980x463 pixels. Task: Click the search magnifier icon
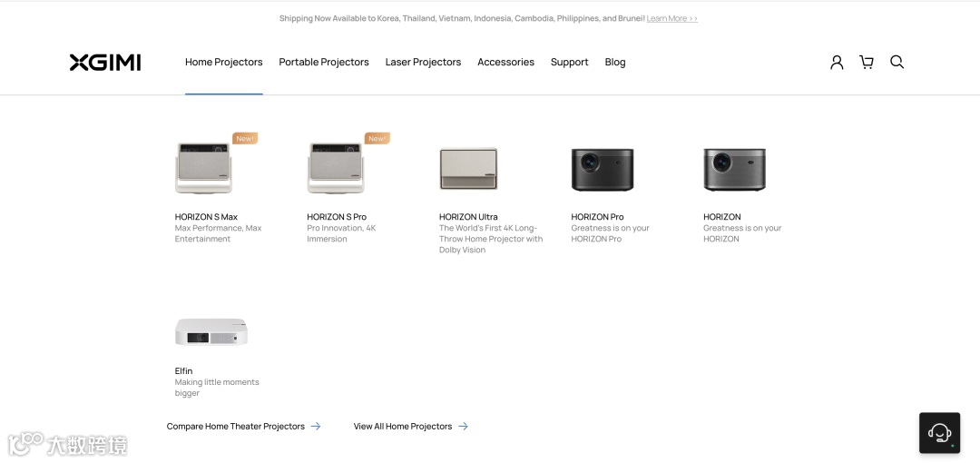tap(897, 62)
